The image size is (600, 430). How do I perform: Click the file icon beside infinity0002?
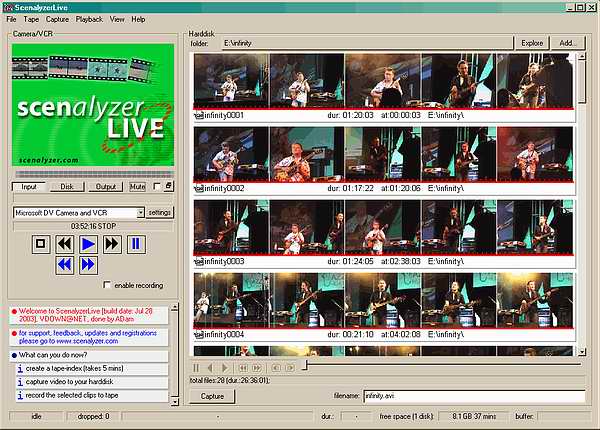[199, 188]
